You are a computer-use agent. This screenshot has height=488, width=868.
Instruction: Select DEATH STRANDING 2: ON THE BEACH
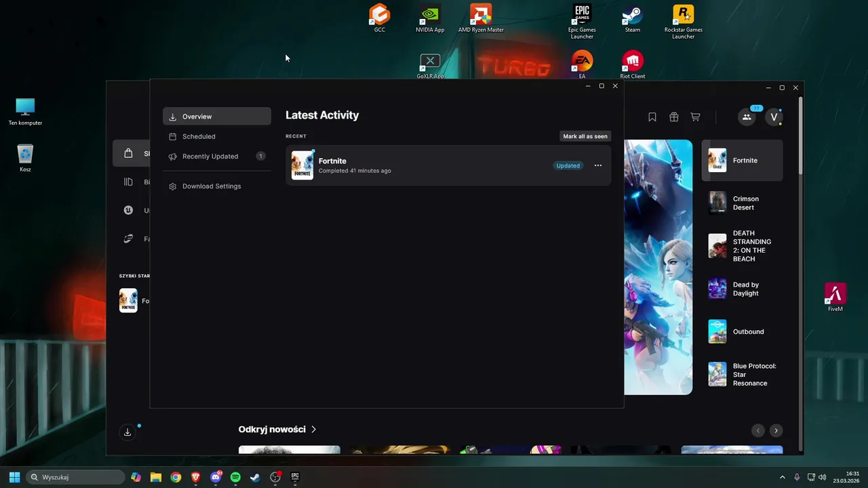coord(742,246)
